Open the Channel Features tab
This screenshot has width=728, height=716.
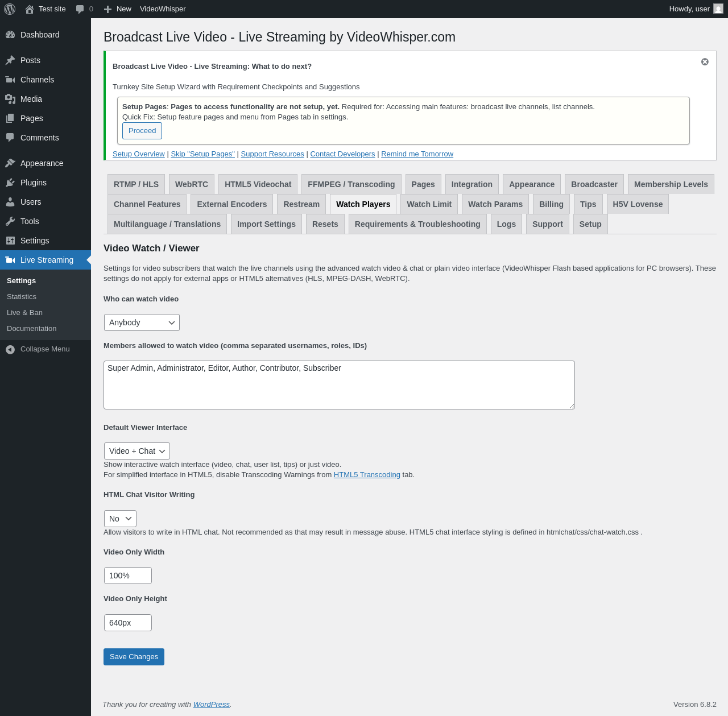(147, 204)
